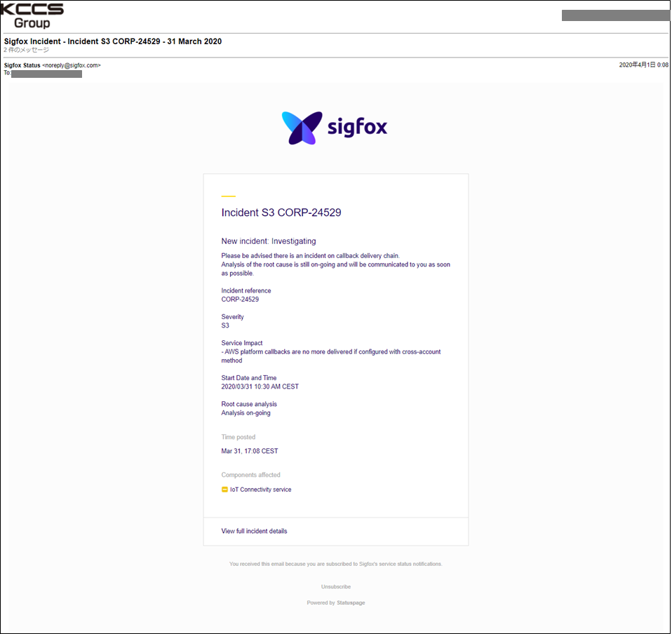Open the Statuspage link in footer

click(x=351, y=602)
